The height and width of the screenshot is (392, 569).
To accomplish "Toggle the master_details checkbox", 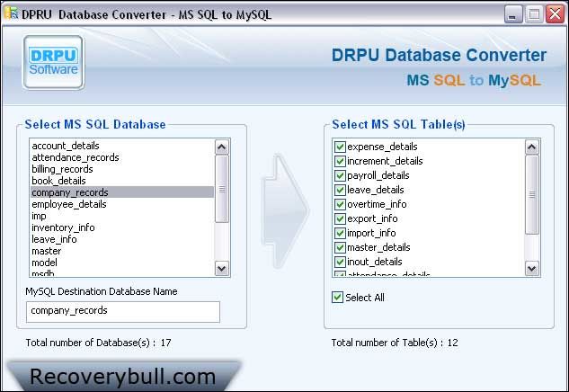I will (x=340, y=247).
